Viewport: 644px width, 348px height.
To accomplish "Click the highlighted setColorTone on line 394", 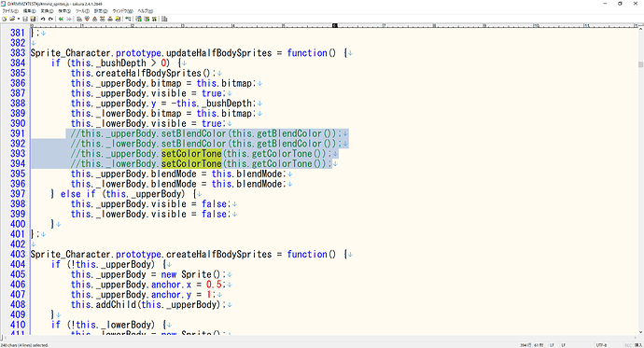I will coord(191,164).
